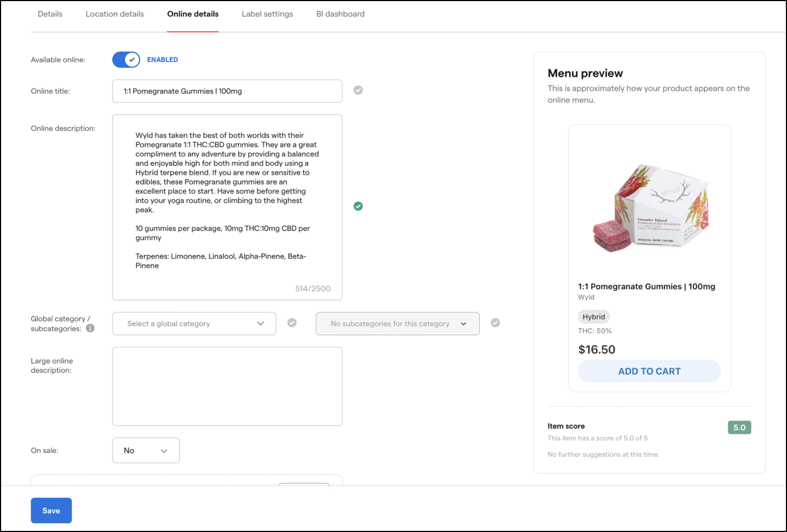The width and height of the screenshot is (787, 532).
Task: Switch to the Details tab
Action: [x=50, y=14]
